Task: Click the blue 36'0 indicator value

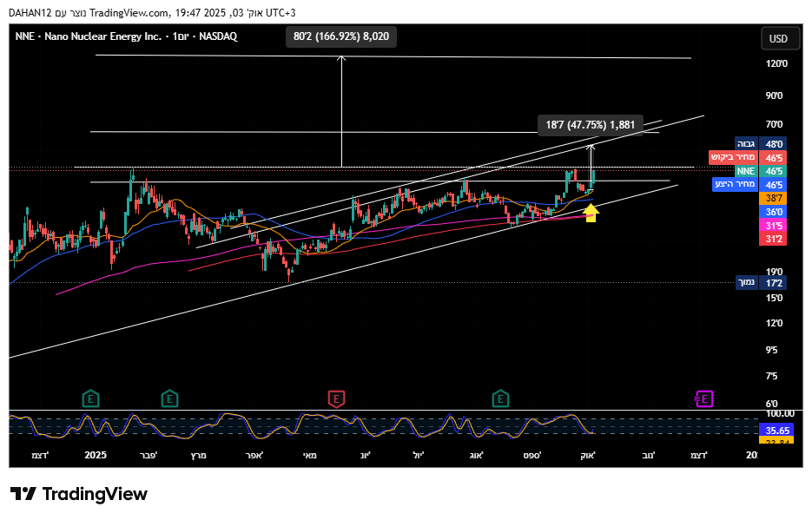Action: [x=773, y=212]
